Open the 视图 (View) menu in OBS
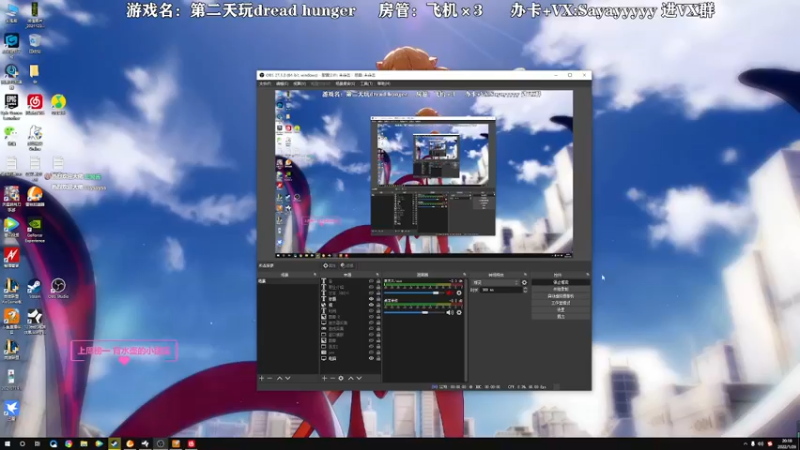The image size is (800, 450). tap(299, 84)
